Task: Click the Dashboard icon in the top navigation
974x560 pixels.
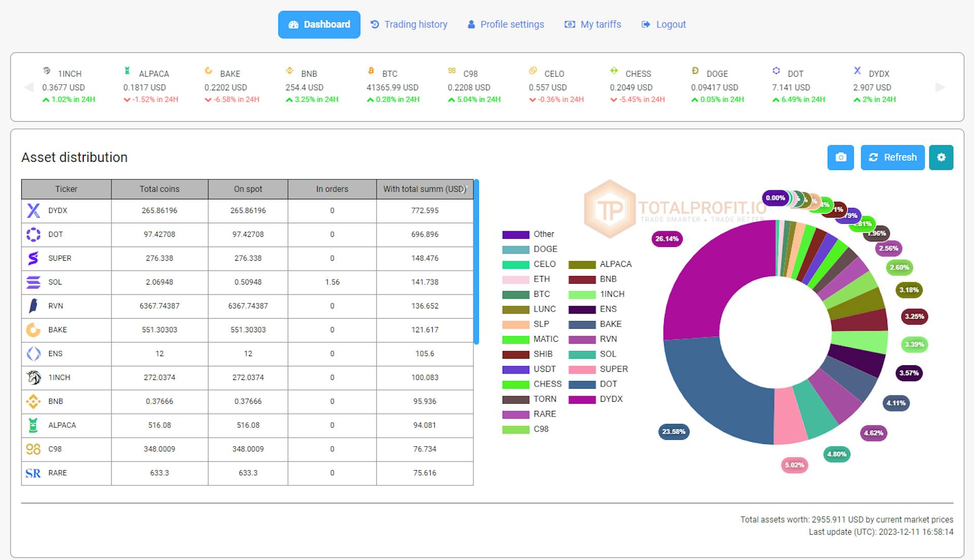Action: pos(293,24)
